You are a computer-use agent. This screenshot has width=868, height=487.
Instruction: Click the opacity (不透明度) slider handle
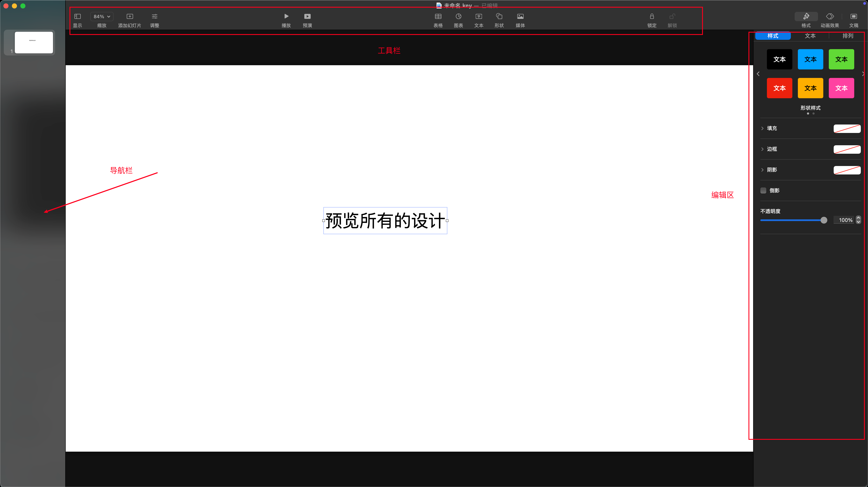(824, 220)
